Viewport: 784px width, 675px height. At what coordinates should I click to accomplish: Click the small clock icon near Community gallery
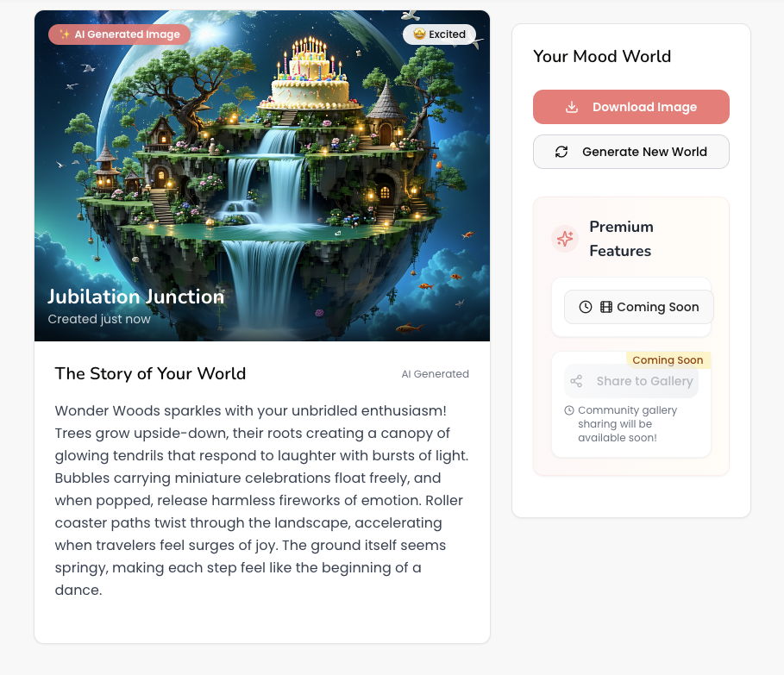pyautogui.click(x=569, y=410)
